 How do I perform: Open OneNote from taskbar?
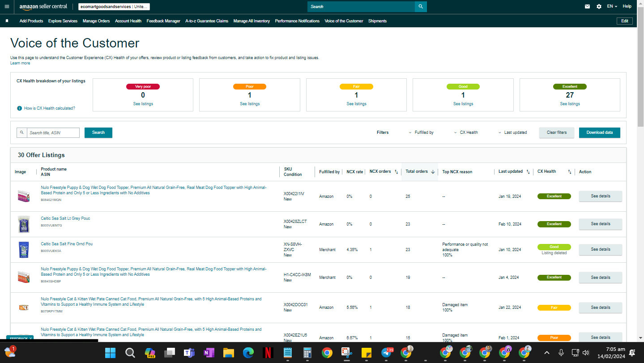209,353
